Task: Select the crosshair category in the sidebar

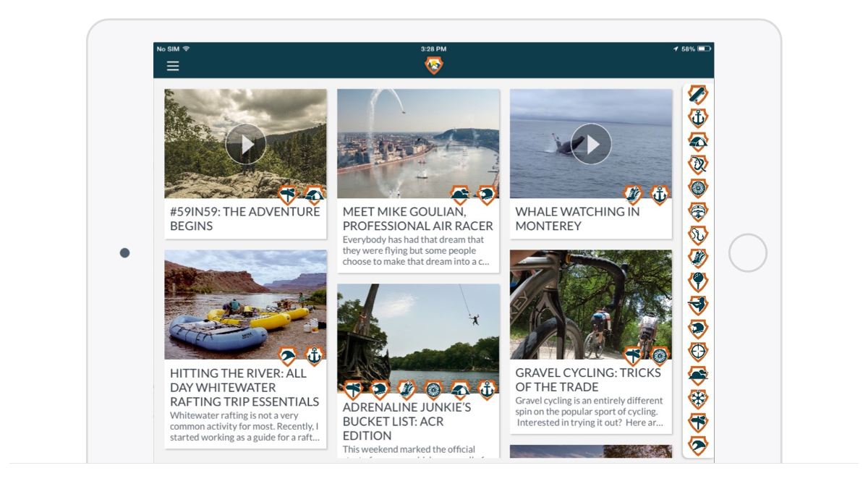Action: pyautogui.click(x=698, y=352)
